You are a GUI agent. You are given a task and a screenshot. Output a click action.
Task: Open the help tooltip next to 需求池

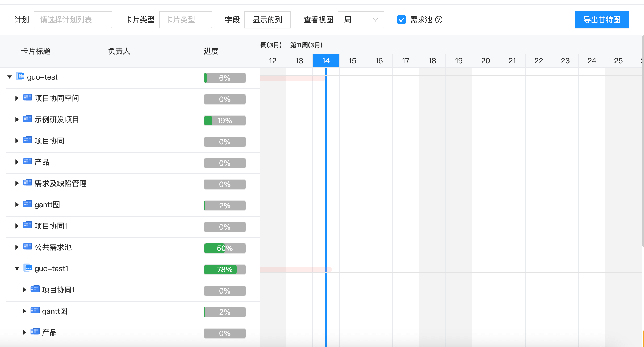439,20
